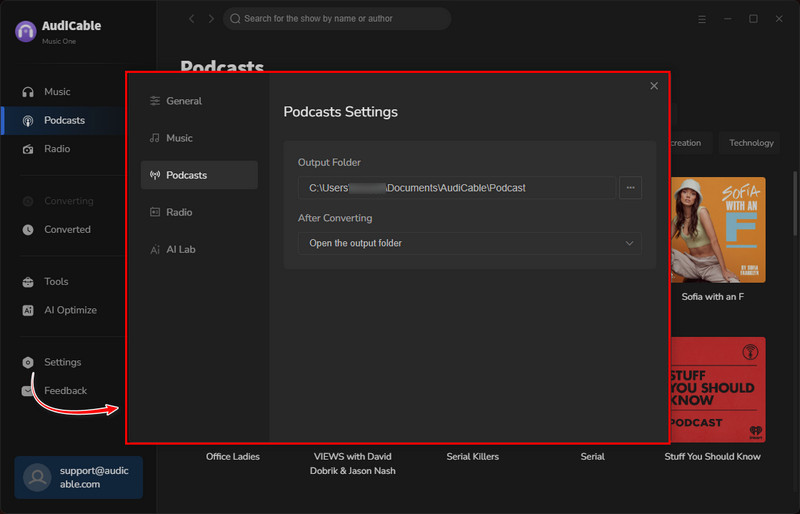Click the toolbox icon beside Tools
The image size is (800, 514).
28,282
